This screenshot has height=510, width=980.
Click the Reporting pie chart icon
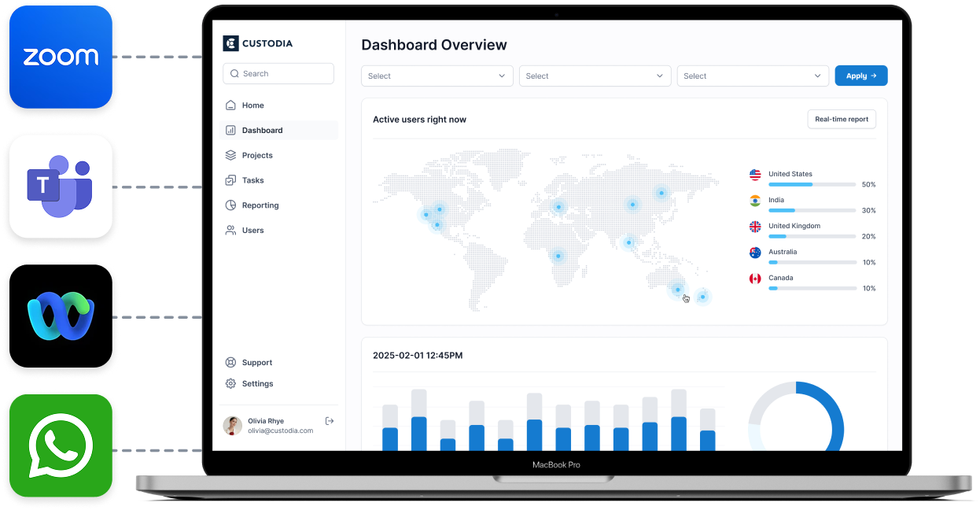(230, 205)
